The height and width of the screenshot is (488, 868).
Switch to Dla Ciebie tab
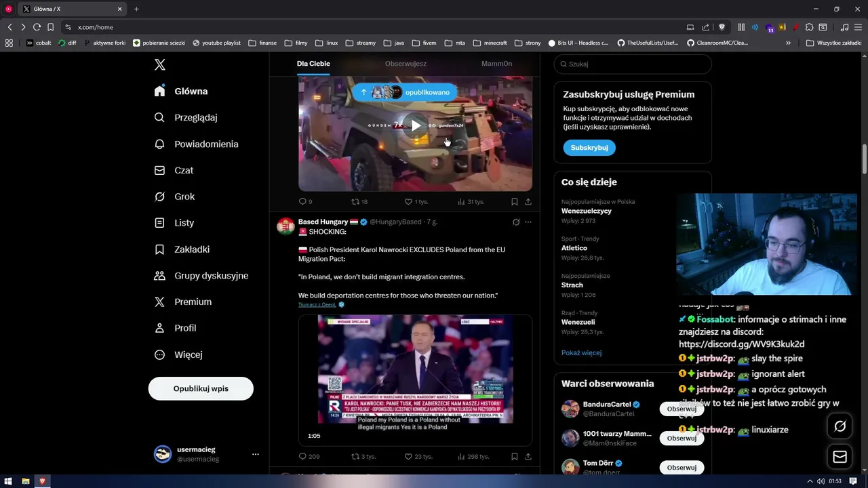pos(313,64)
